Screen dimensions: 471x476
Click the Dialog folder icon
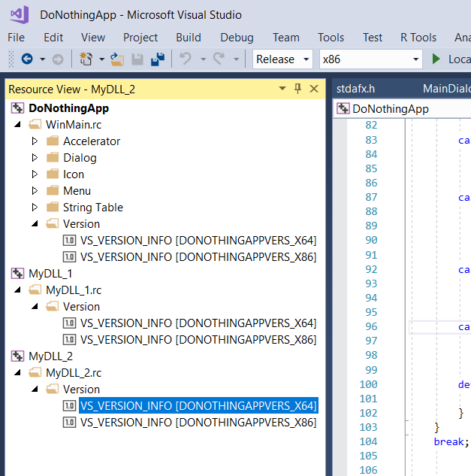[x=53, y=157]
